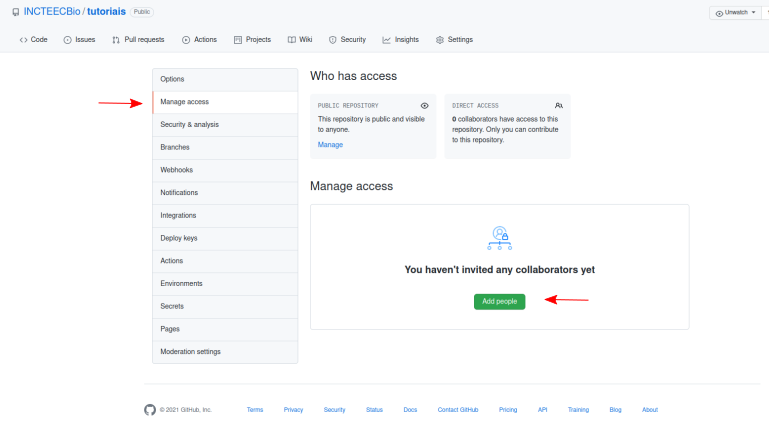Open the repository Settings tab
The height and width of the screenshot is (436, 769).
[x=454, y=40]
